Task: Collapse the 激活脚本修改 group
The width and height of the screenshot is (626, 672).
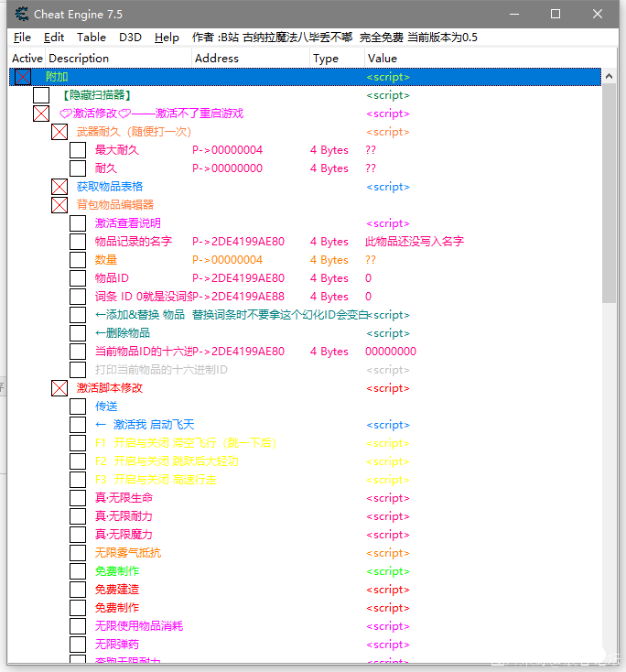Action: [x=59, y=388]
